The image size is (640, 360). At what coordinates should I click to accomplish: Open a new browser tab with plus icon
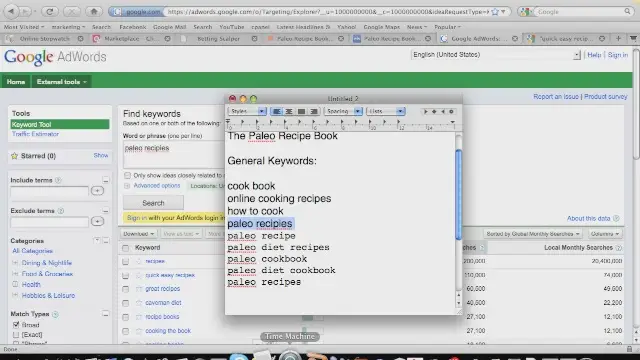pyautogui.click(x=618, y=38)
